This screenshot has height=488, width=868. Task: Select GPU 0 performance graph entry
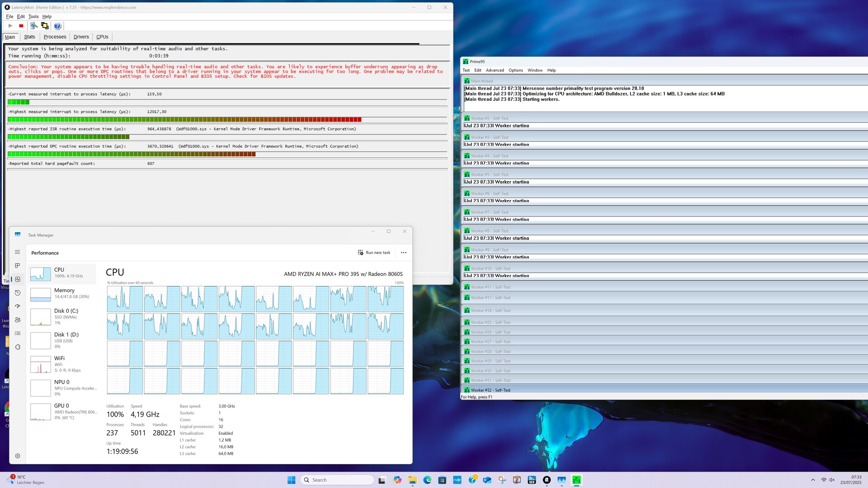coord(63,411)
